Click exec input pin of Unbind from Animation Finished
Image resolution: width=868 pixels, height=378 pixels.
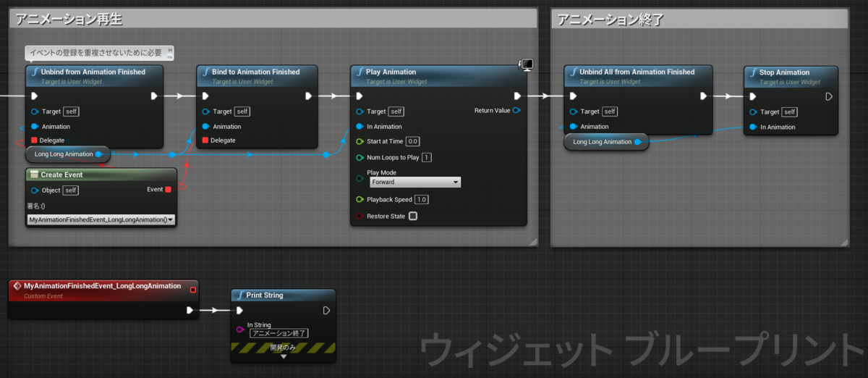[x=35, y=96]
